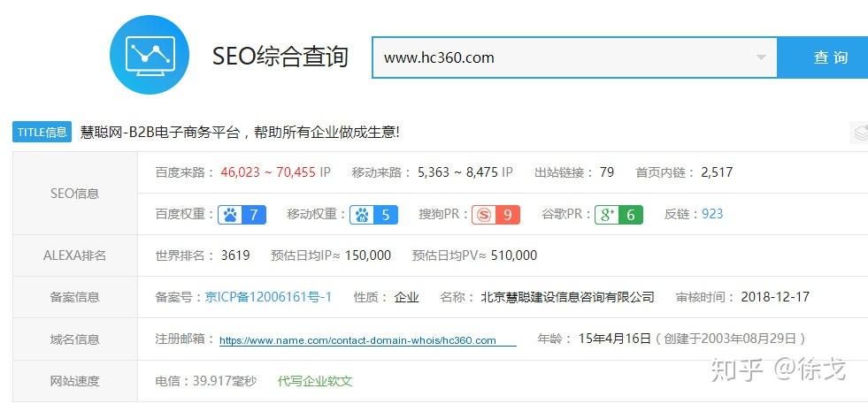Viewport: 868px width, 404px height.
Task: Click the domain age 15年4月16日
Action: click(x=614, y=339)
